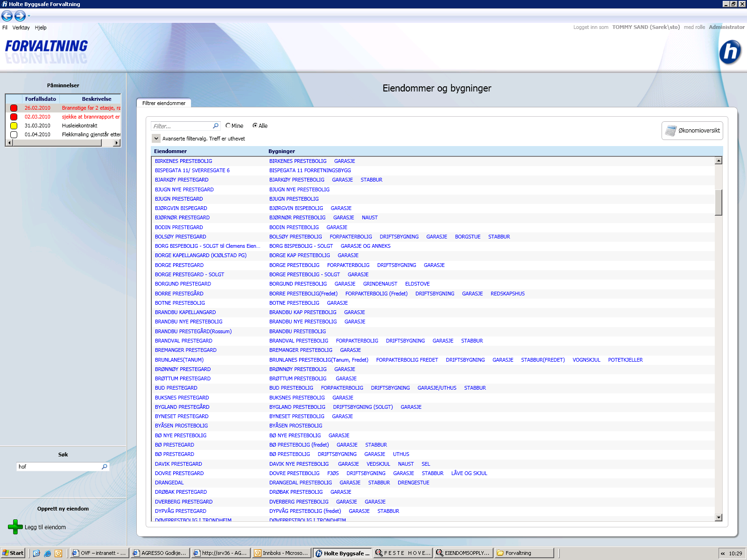Switch to EIENDOMSOPPLY... taskbar window
This screenshot has width=747, height=560.
click(x=463, y=553)
